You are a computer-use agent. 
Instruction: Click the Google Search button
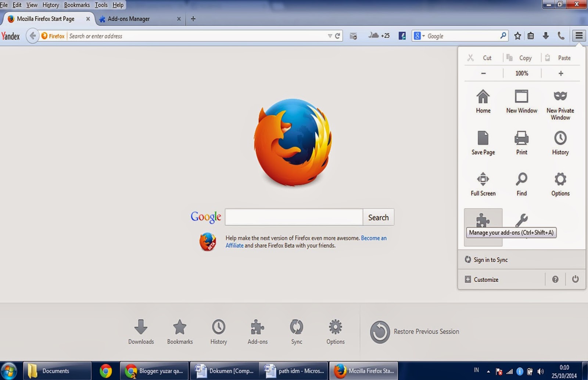379,217
